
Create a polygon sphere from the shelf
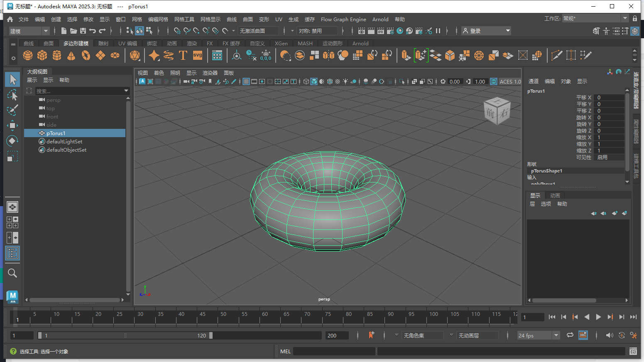click(28, 55)
